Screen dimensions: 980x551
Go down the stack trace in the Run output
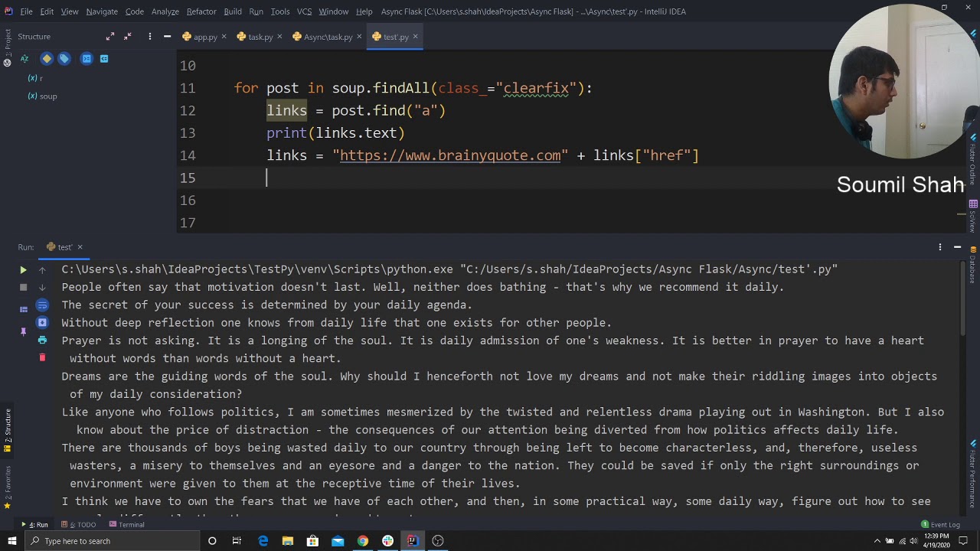tap(42, 288)
